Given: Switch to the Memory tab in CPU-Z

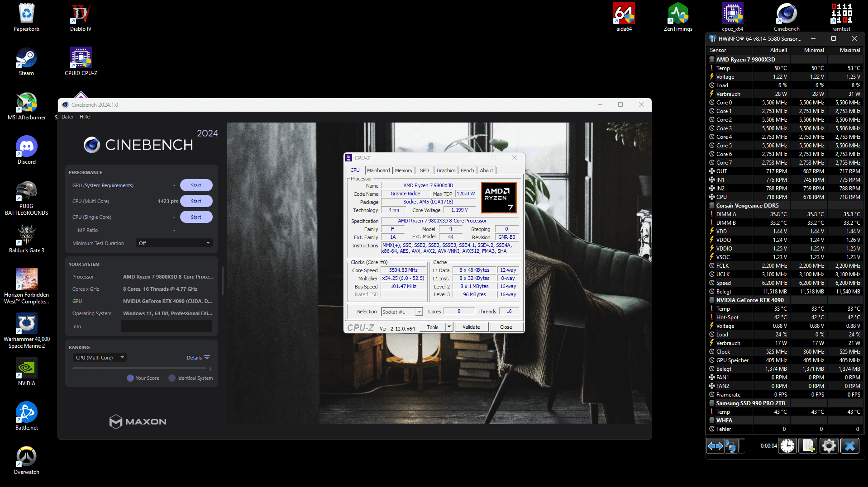Looking at the screenshot, I should [404, 170].
